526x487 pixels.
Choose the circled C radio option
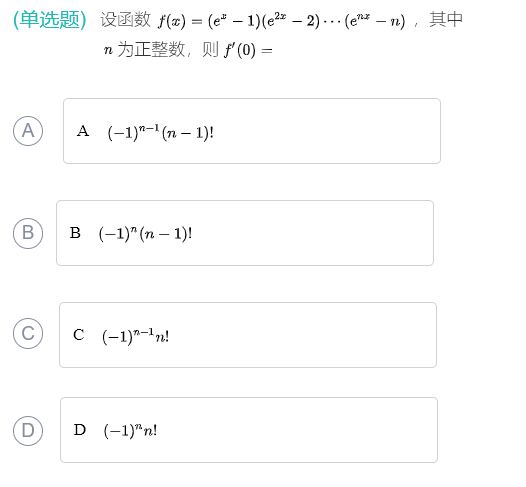[x=28, y=333]
